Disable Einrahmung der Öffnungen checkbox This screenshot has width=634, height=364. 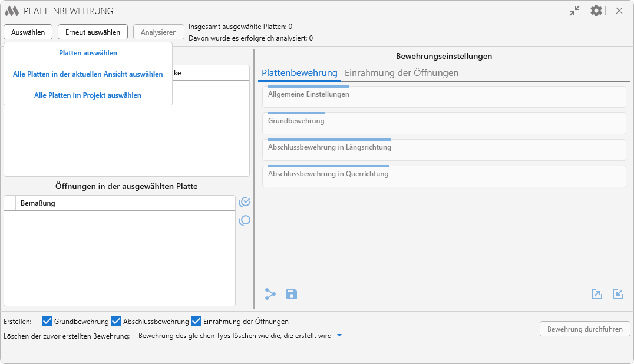(x=196, y=322)
